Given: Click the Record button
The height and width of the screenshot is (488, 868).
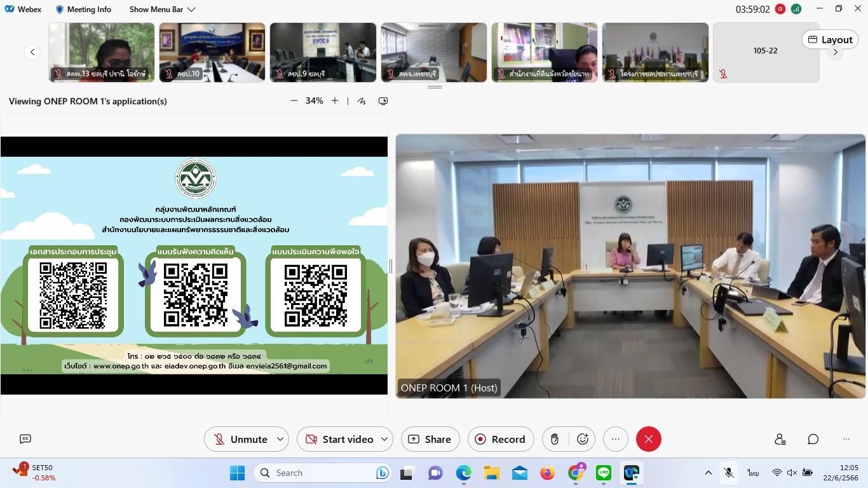Looking at the screenshot, I should (501, 439).
